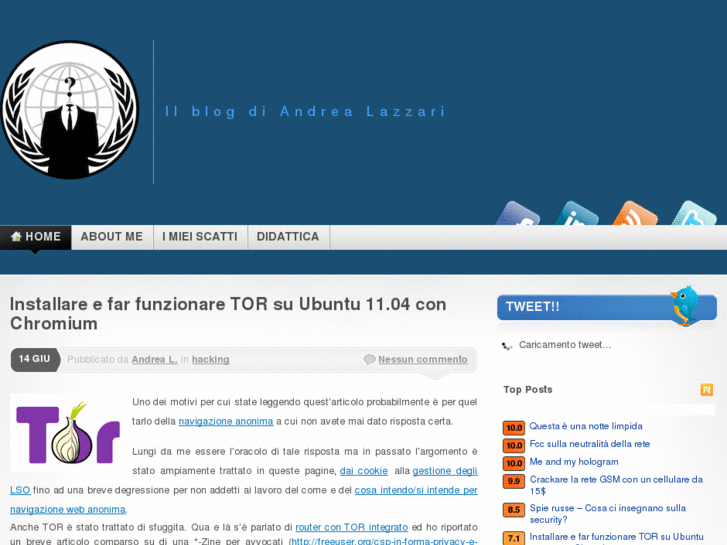Open top post Questa è una notte limpida

point(586,426)
